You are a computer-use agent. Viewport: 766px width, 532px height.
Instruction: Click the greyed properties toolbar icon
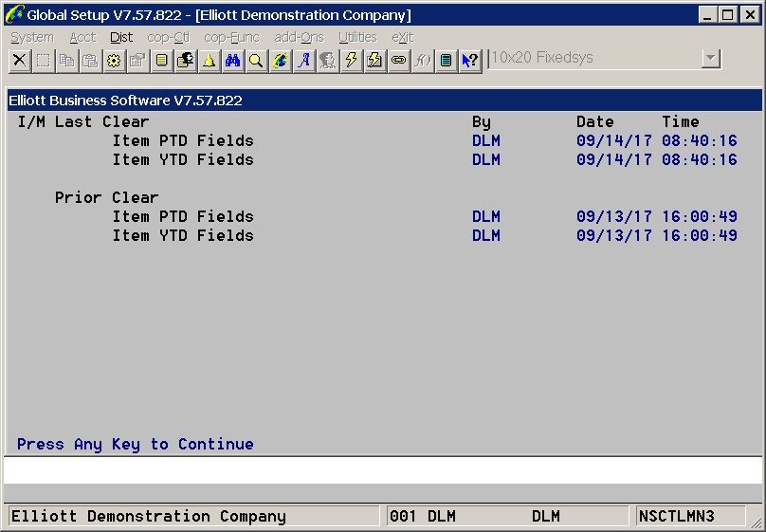(x=137, y=61)
